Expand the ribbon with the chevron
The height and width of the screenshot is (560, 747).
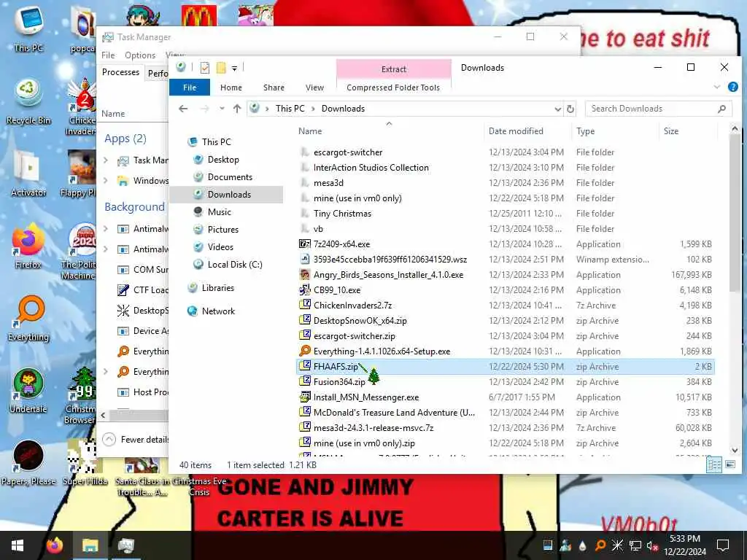pyautogui.click(x=717, y=87)
